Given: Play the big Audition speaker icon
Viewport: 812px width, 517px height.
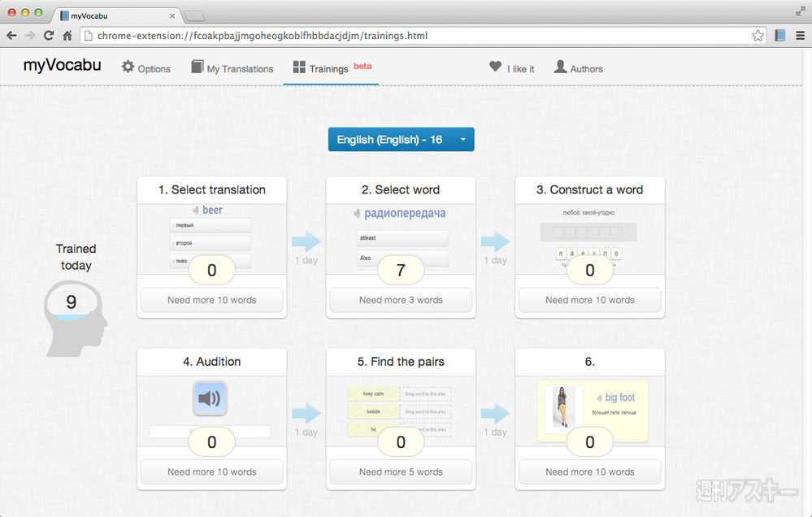Looking at the screenshot, I should coord(210,398).
